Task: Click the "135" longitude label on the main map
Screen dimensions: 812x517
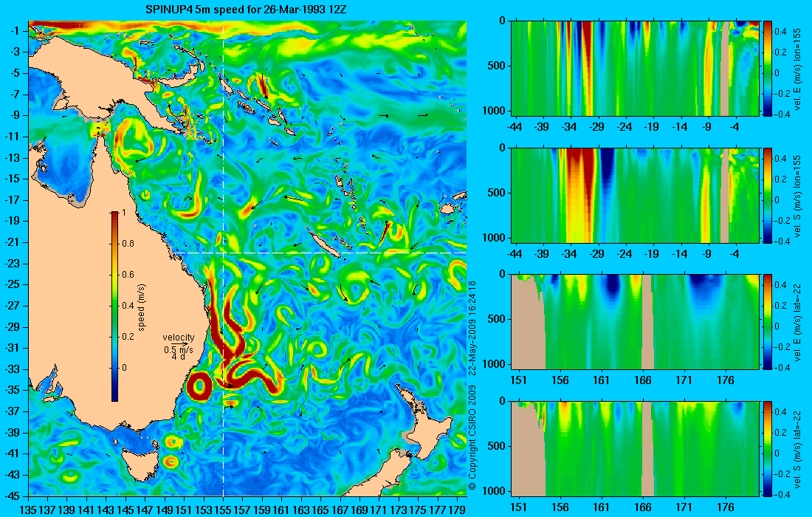Action: point(28,510)
